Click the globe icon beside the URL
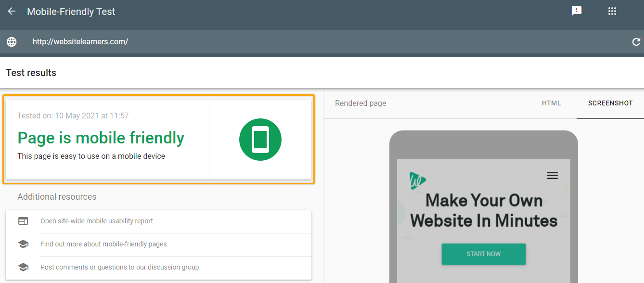Image resolution: width=644 pixels, height=283 pixels. pyautogui.click(x=12, y=42)
